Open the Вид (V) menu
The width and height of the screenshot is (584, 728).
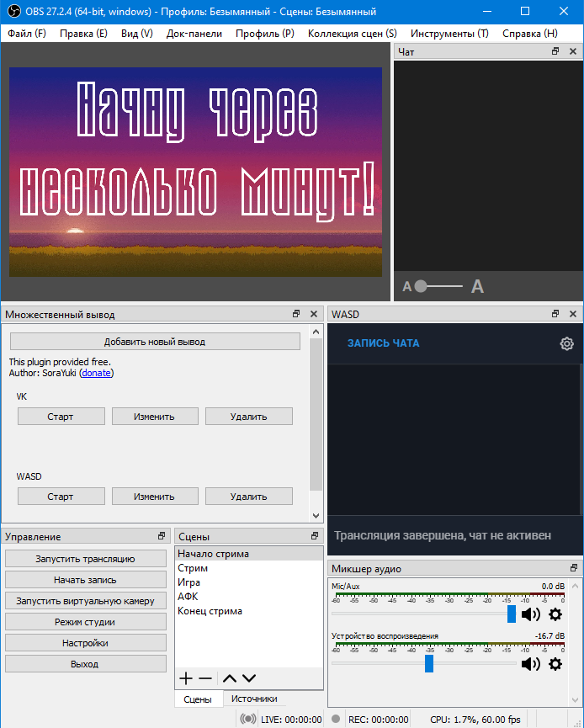click(x=137, y=34)
